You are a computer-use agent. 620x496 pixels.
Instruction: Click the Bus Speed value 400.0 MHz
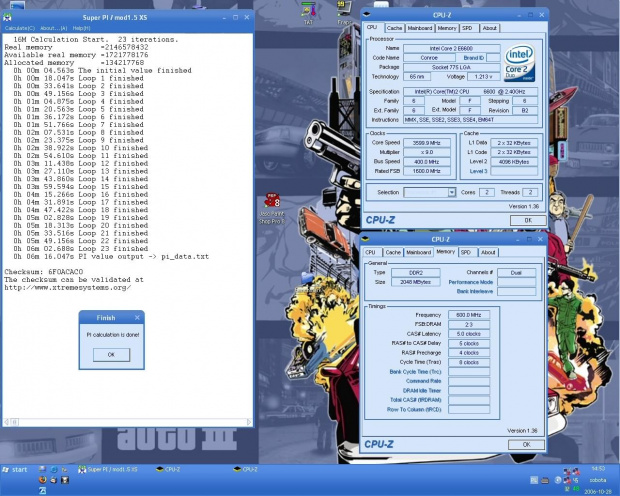pos(427,162)
